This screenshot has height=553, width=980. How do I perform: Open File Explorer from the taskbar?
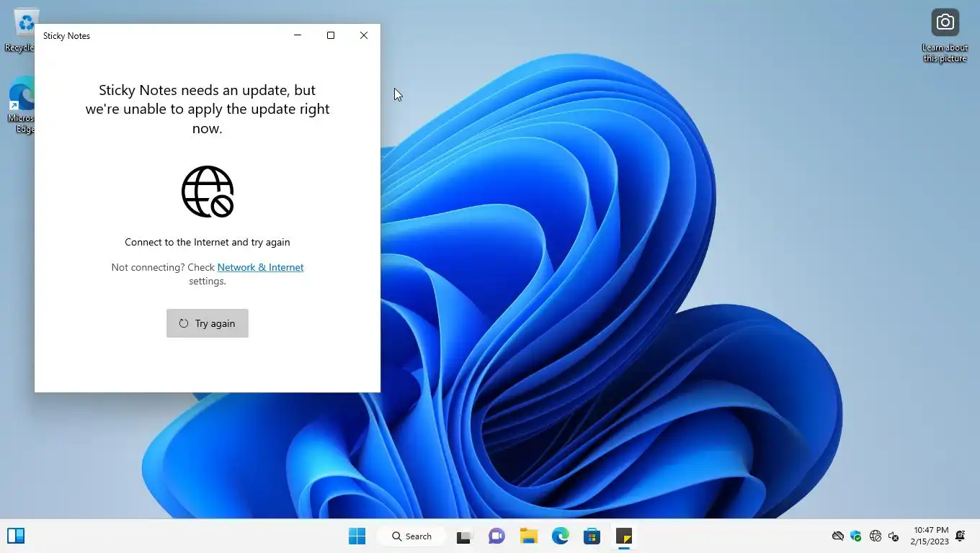[x=529, y=536]
